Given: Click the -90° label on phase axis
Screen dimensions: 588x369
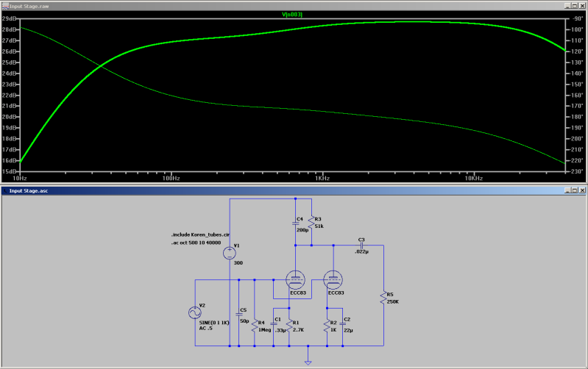Looking at the screenshot, I should coord(578,18).
